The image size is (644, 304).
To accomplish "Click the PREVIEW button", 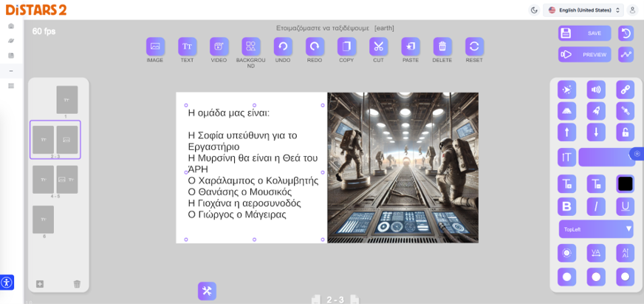I will click(585, 54).
